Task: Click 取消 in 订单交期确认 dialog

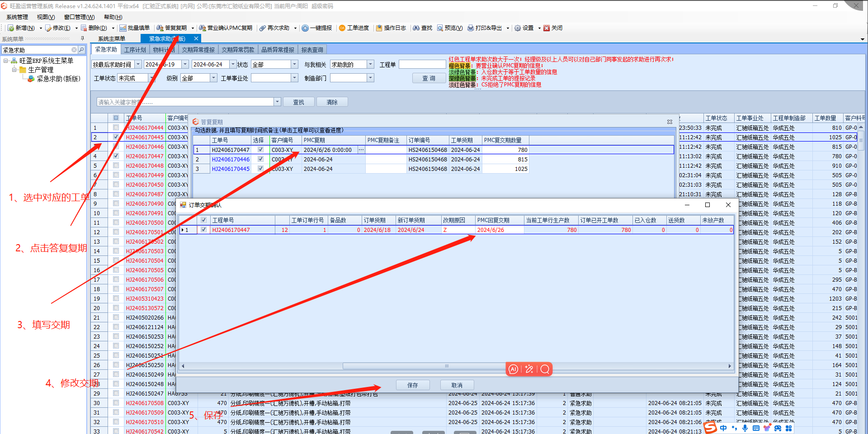Action: [x=457, y=385]
